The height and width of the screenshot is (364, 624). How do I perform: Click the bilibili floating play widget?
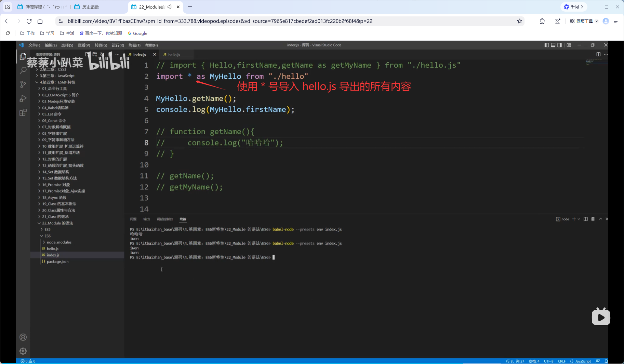(601, 316)
